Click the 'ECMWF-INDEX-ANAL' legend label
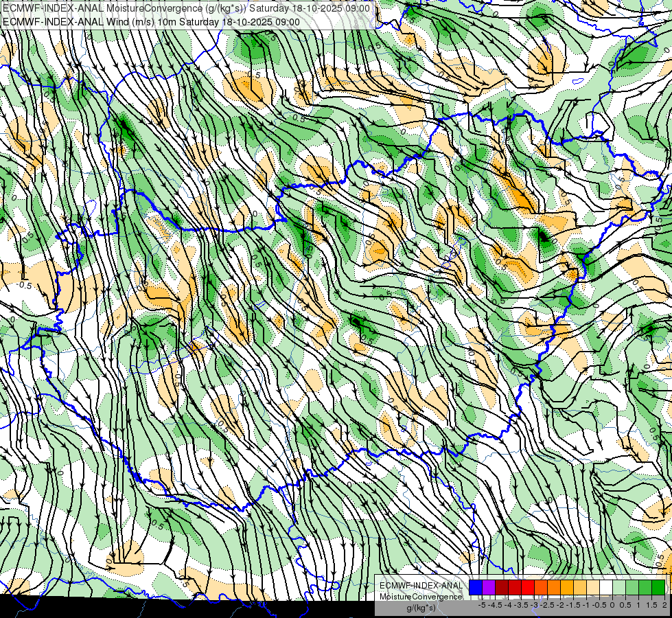672x618 pixels. [421, 586]
